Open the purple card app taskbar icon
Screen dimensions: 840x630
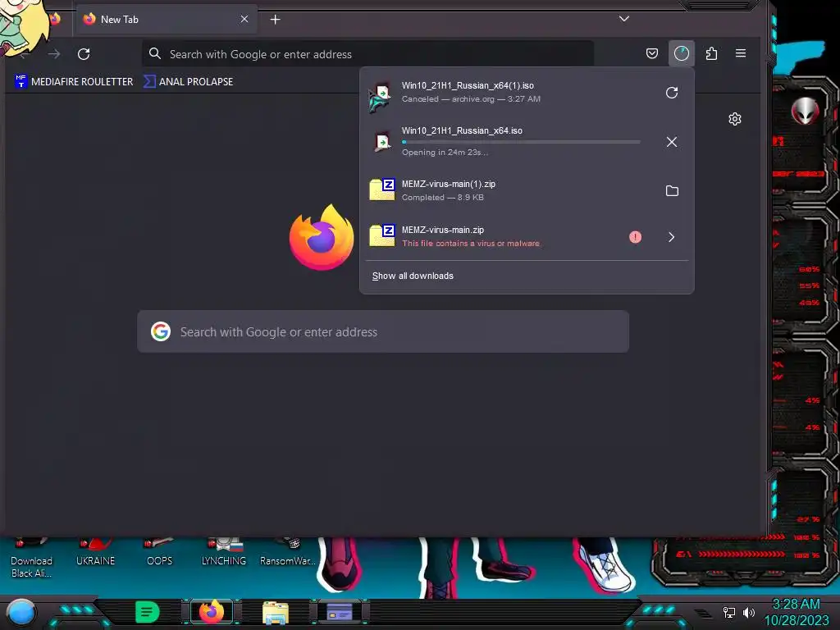point(340,612)
